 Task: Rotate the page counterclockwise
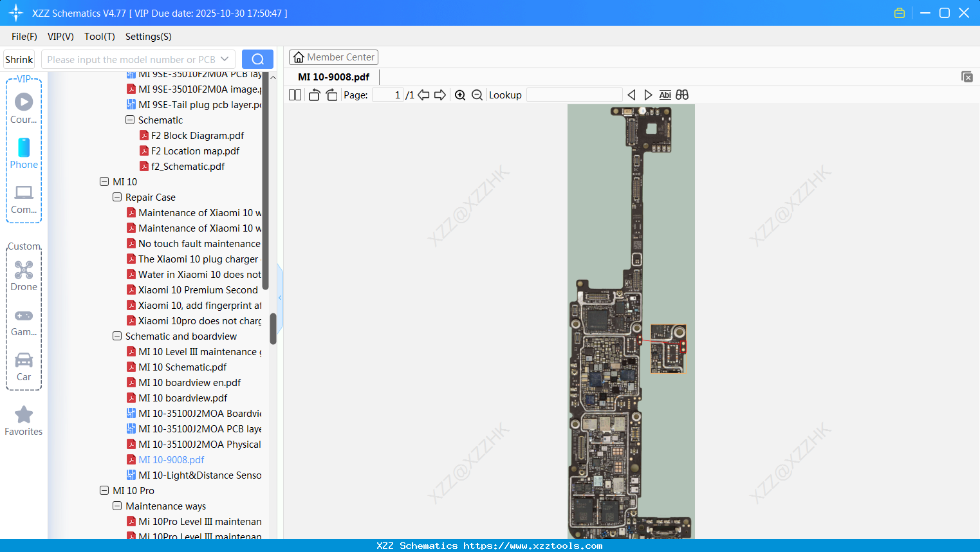tap(314, 95)
